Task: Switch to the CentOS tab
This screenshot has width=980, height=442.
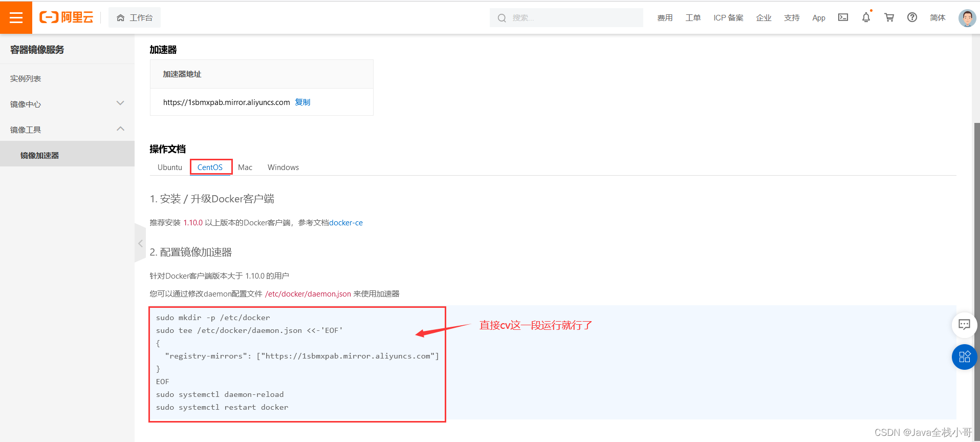Action: pos(210,167)
